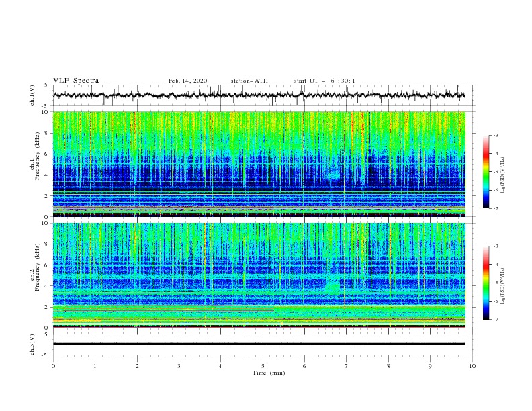The width and height of the screenshot is (532, 411).
Task: Click the "8" kHz tick of ch.1 spectrogram
Action: click(46, 133)
